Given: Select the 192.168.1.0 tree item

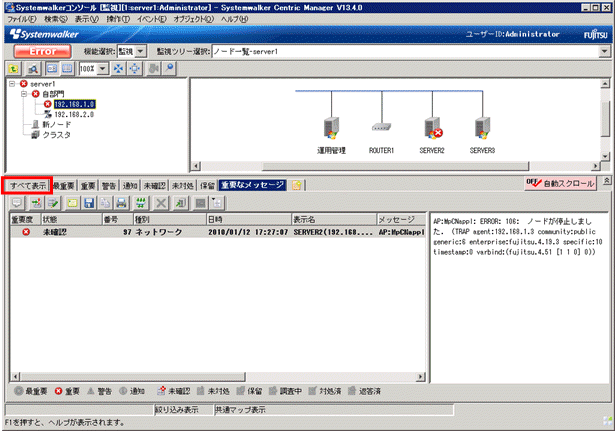Looking at the screenshot, I should point(75,104).
